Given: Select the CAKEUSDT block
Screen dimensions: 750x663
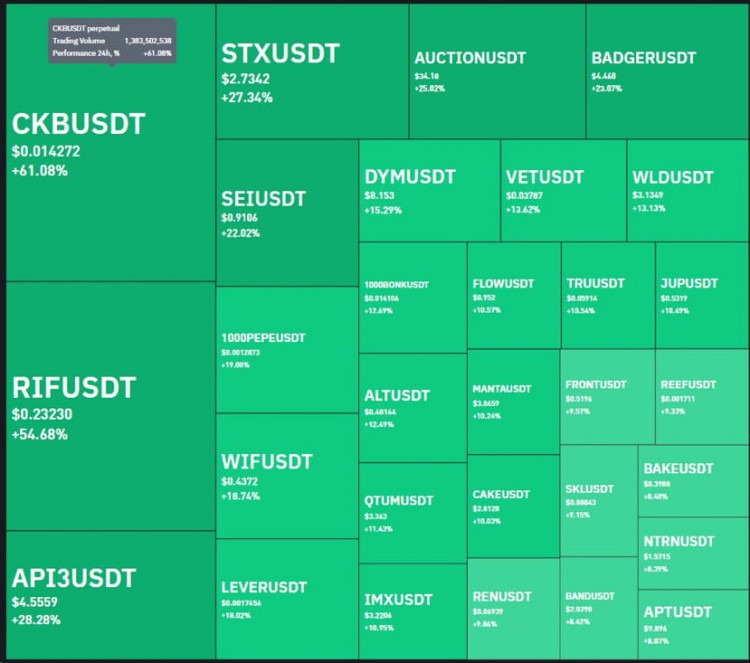Looking at the screenshot, I should [x=513, y=506].
